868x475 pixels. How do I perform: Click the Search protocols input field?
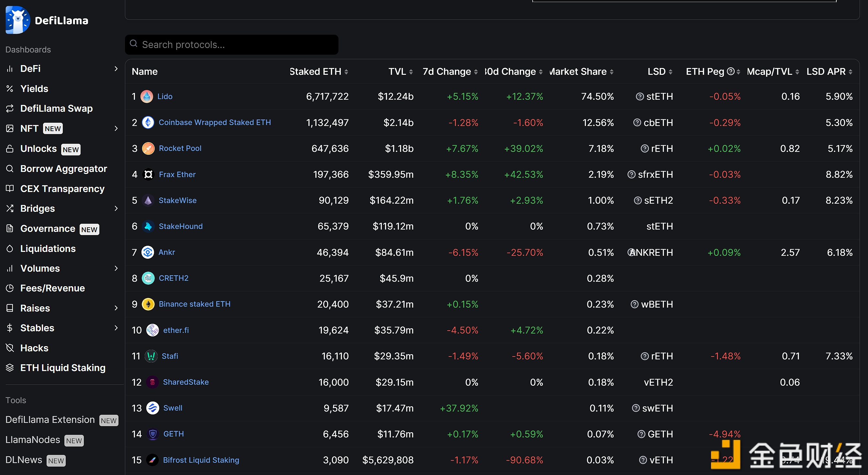pos(231,44)
